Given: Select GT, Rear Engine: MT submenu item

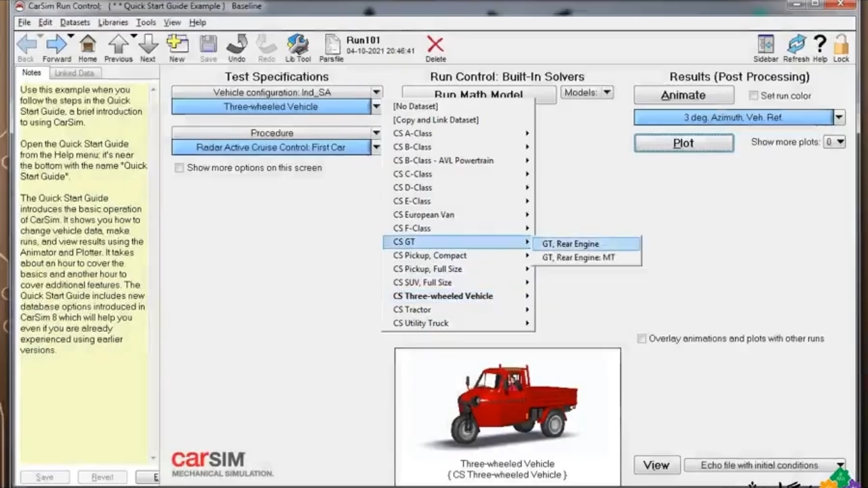Looking at the screenshot, I should coord(578,258).
